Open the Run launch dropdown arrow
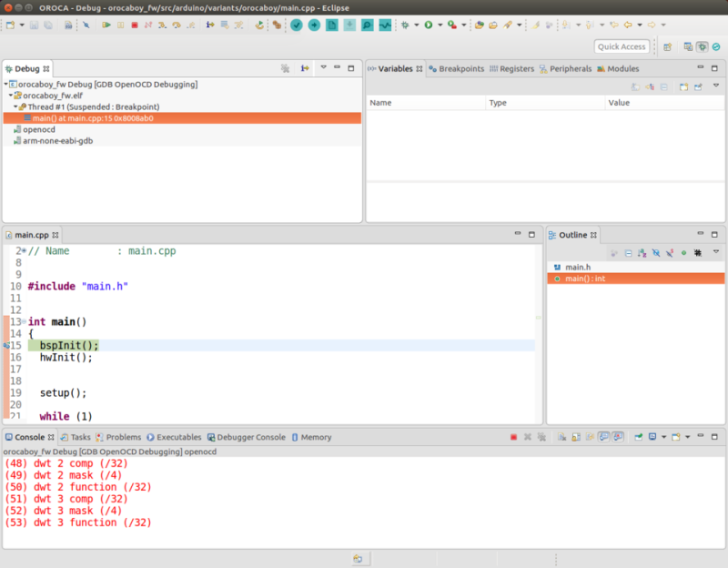The height and width of the screenshot is (568, 728). pyautogui.click(x=440, y=25)
